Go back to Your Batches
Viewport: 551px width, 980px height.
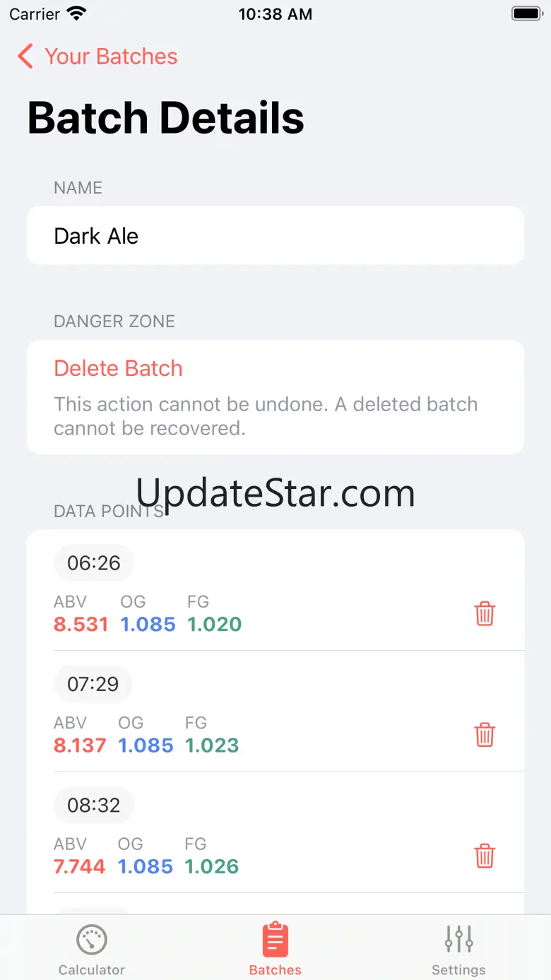pyautogui.click(x=111, y=57)
